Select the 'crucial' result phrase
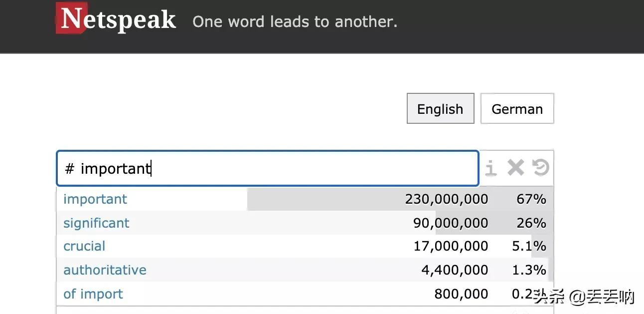644x314 pixels. coord(84,246)
